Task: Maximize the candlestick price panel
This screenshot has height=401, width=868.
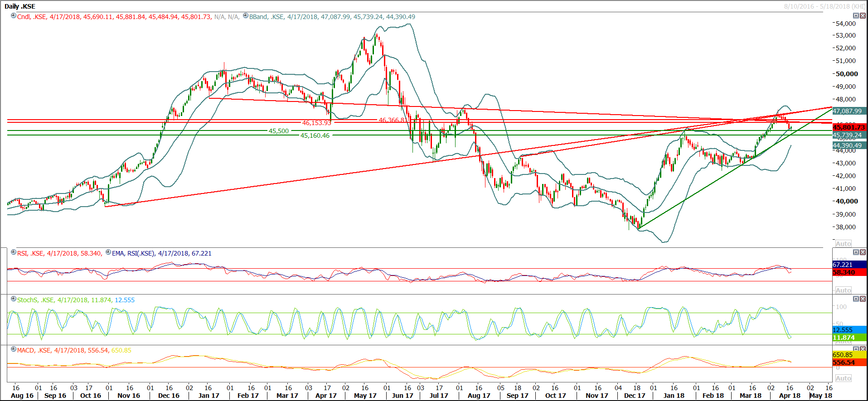Action: click(856, 16)
